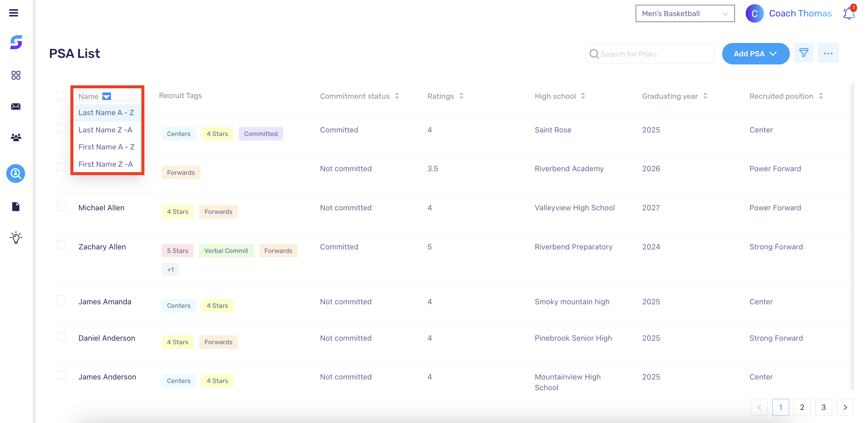Open James Anderson's profile
Screen dimensions: 868x423
[x=107, y=377]
